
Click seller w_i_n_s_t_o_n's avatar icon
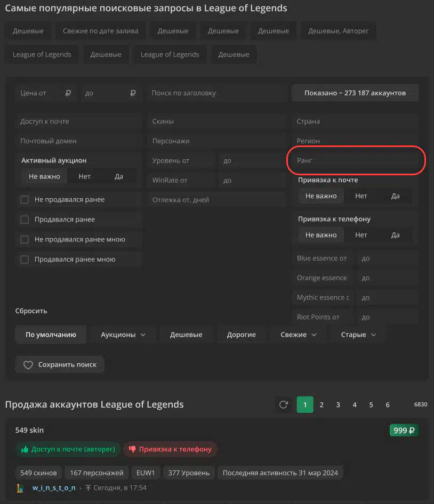coord(20,487)
